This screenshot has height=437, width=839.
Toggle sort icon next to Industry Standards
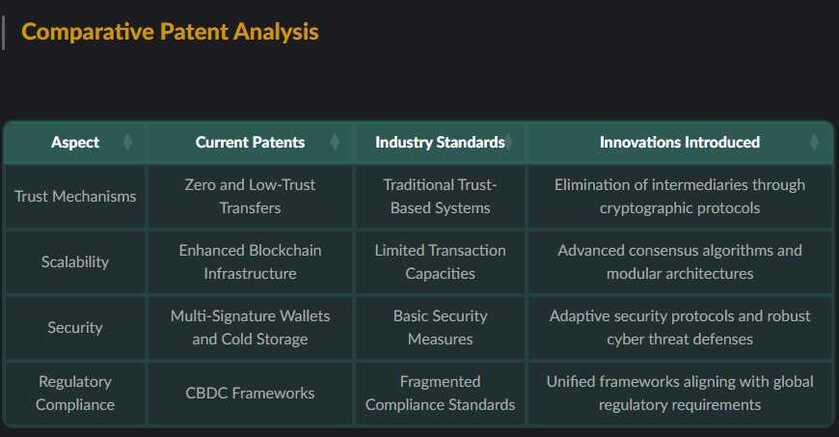point(509,142)
